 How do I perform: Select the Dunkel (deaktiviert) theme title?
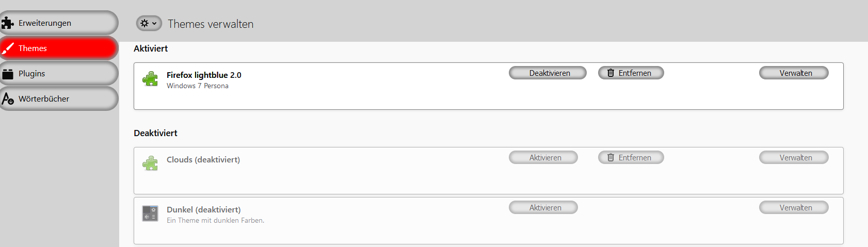tap(203, 210)
